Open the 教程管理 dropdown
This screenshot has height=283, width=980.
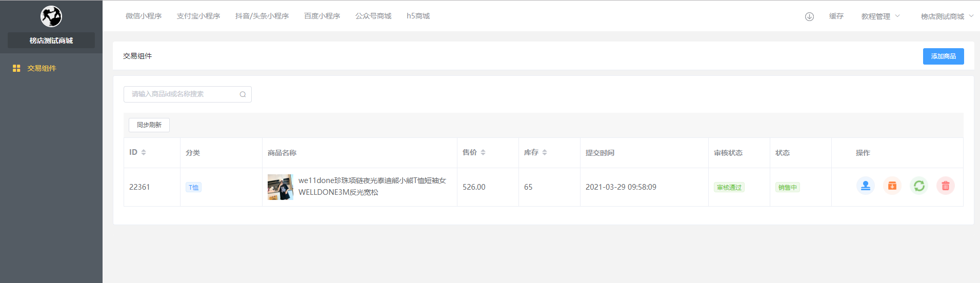[881, 16]
